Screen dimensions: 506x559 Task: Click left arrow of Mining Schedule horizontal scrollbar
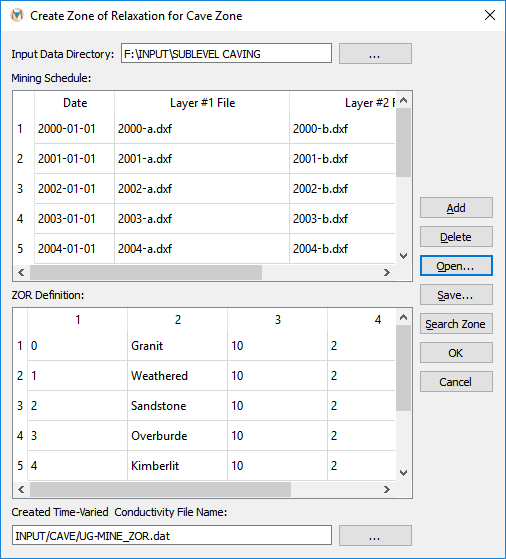coord(21,272)
